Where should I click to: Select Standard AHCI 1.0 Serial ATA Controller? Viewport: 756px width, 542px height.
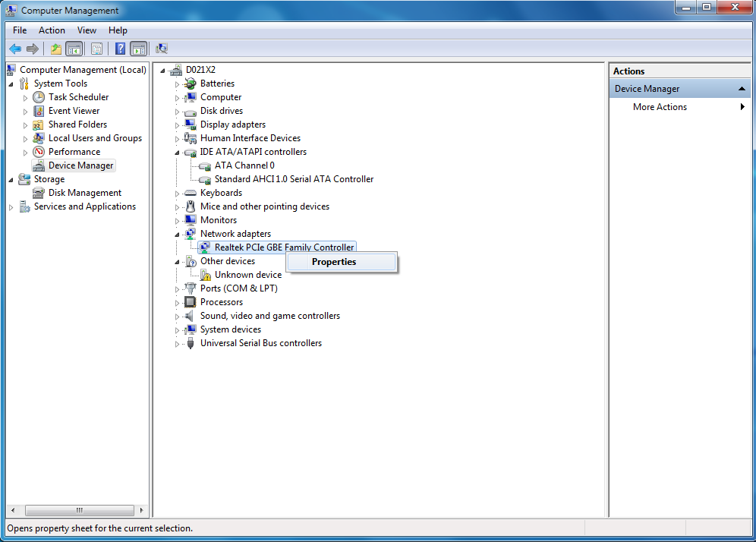tap(294, 179)
